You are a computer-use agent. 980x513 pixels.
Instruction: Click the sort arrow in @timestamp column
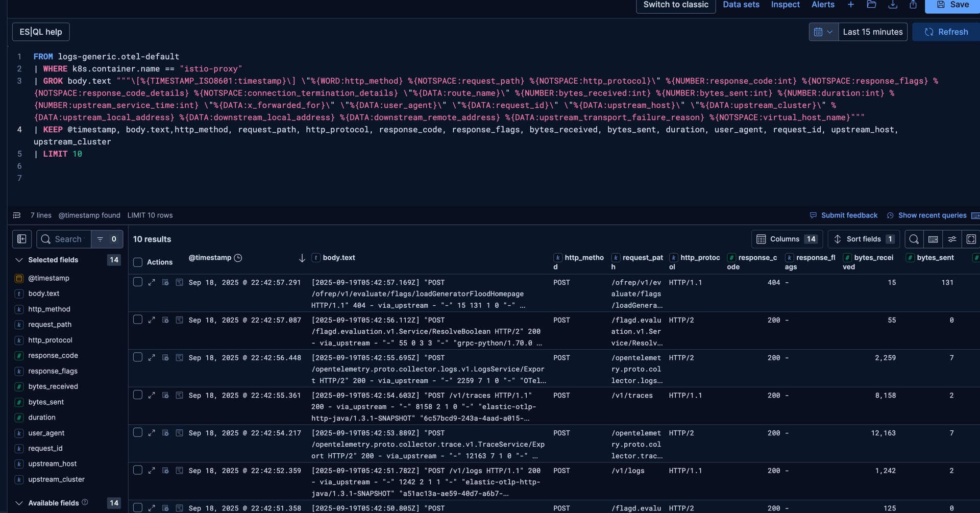(x=302, y=258)
